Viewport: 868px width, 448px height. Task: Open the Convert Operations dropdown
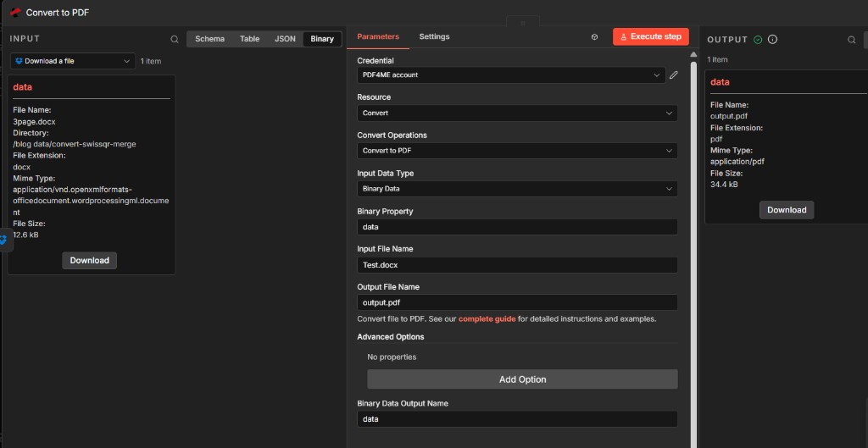(x=517, y=151)
